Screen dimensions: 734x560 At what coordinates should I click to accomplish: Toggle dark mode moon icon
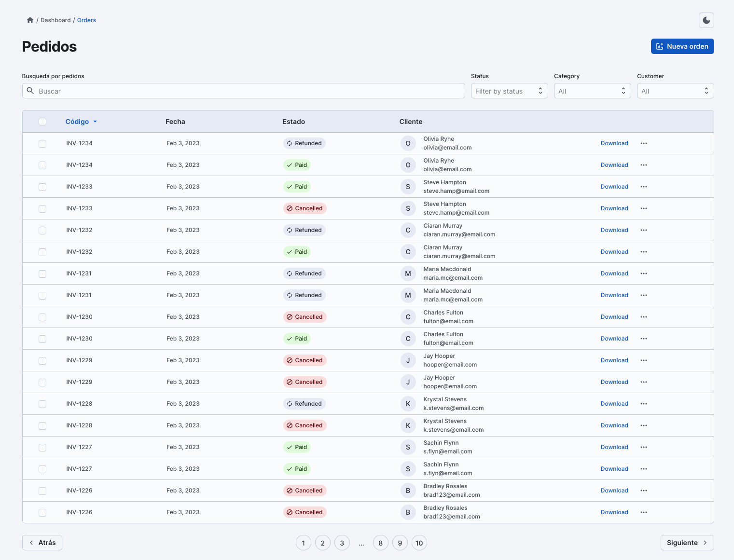click(x=706, y=20)
